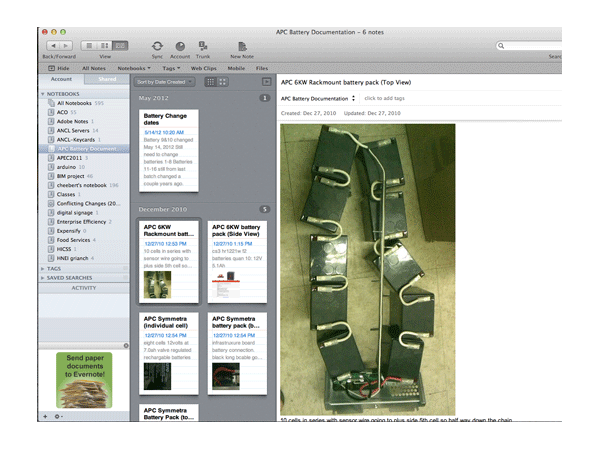Screen dimensions: 600x450
Task: Click into the toolbar Search field
Action: coord(529,46)
